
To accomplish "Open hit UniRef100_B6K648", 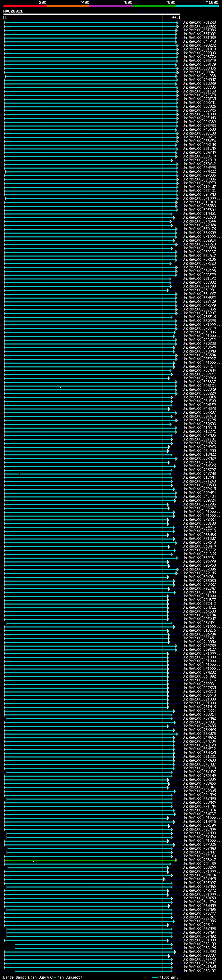I will [x=199, y=543].
